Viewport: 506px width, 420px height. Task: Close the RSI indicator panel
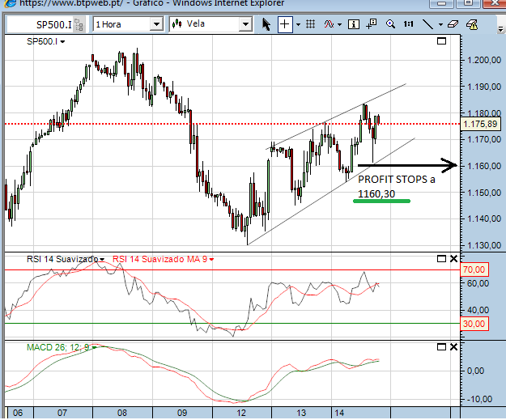pos(453,259)
